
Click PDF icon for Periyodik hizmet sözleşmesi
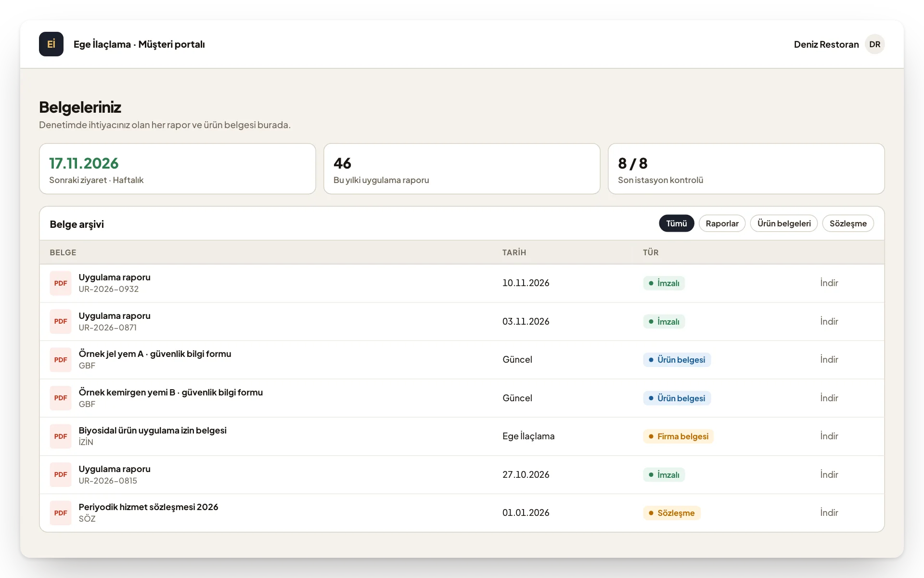[x=61, y=513]
